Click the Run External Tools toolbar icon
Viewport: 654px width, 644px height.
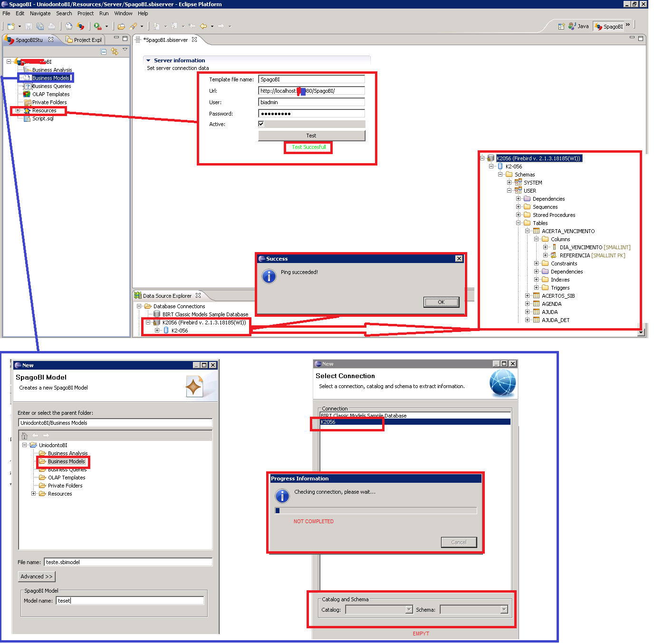click(97, 26)
